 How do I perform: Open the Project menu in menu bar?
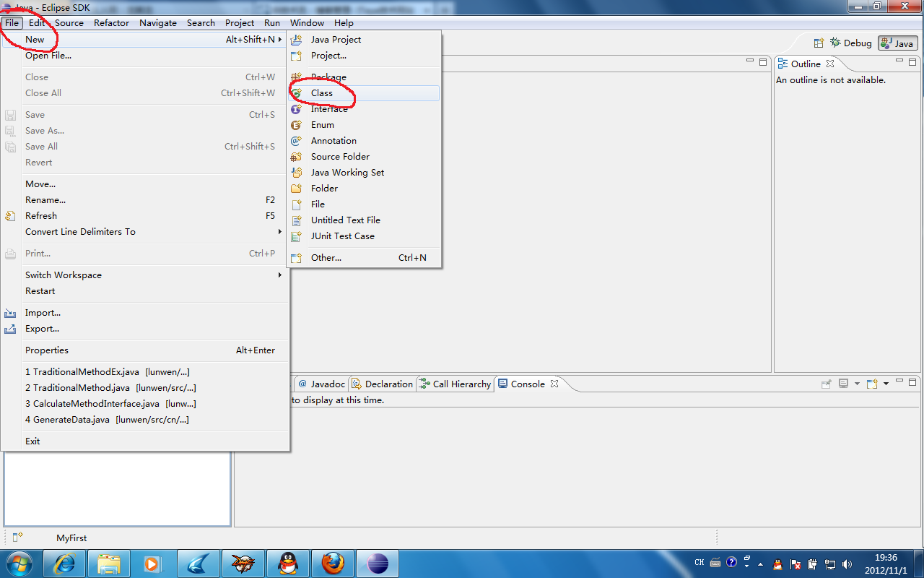[x=240, y=23]
